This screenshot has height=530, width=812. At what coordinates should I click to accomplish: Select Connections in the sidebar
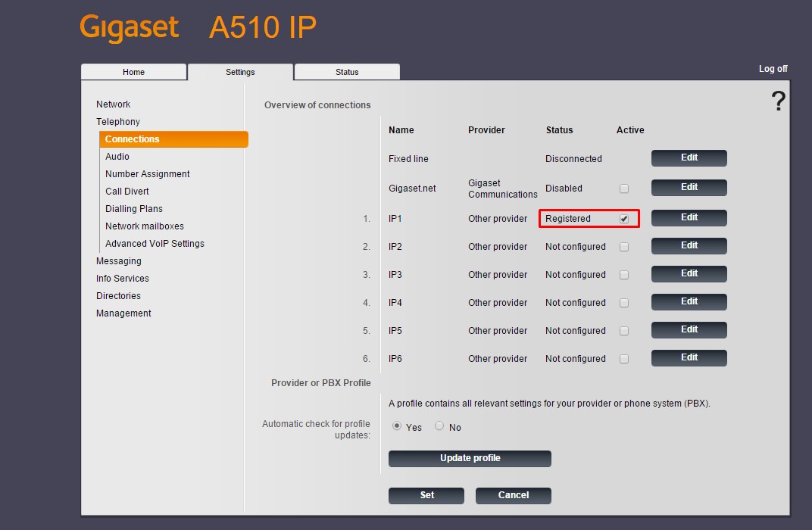click(x=173, y=139)
